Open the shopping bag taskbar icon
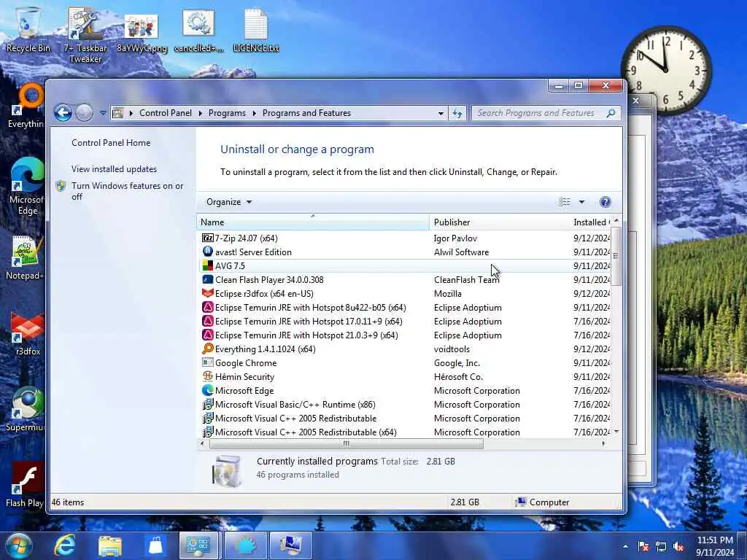747x560 pixels. coord(155,545)
